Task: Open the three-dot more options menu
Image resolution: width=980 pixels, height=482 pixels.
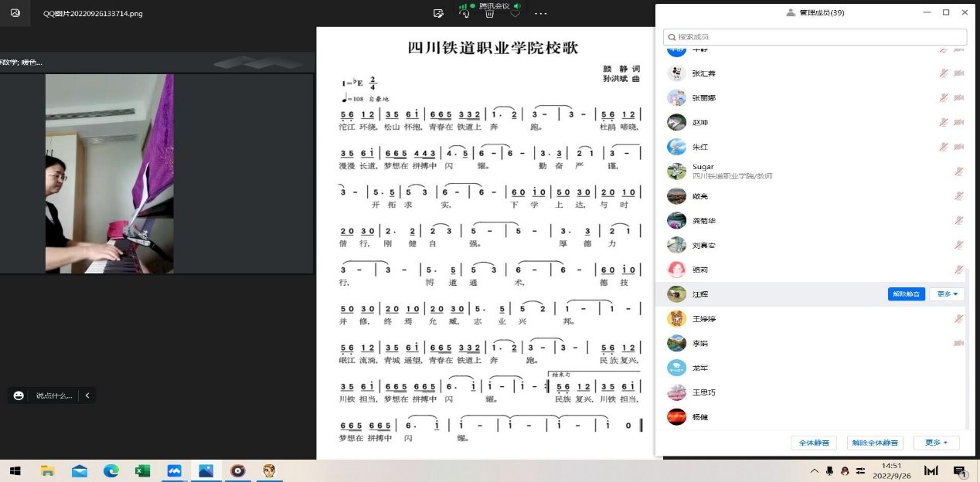Action: coord(540,13)
